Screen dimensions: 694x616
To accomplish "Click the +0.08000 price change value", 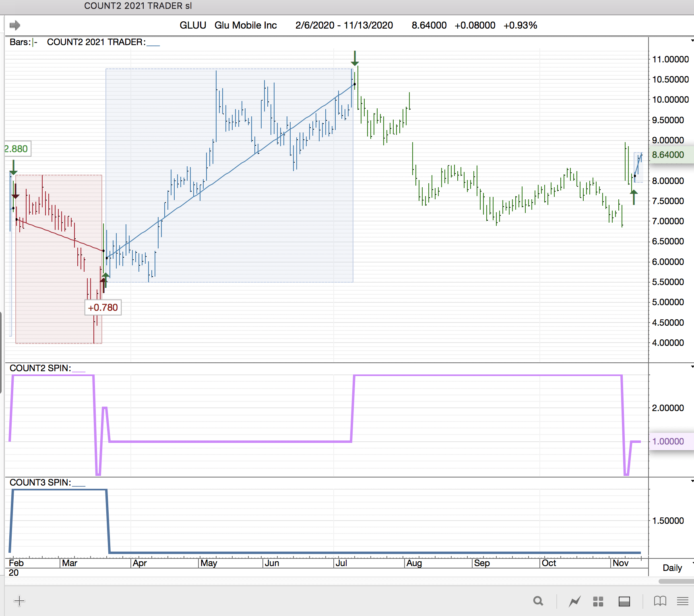I will [475, 25].
